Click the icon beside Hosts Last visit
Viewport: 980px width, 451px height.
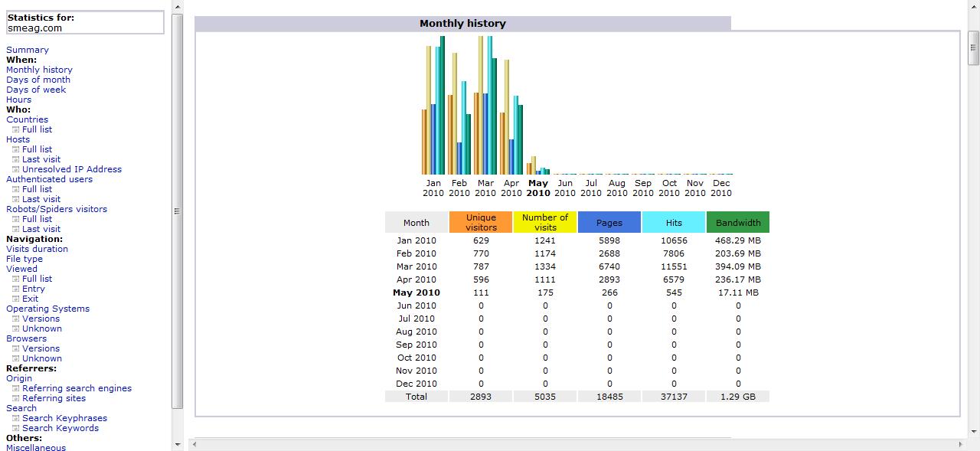15,159
